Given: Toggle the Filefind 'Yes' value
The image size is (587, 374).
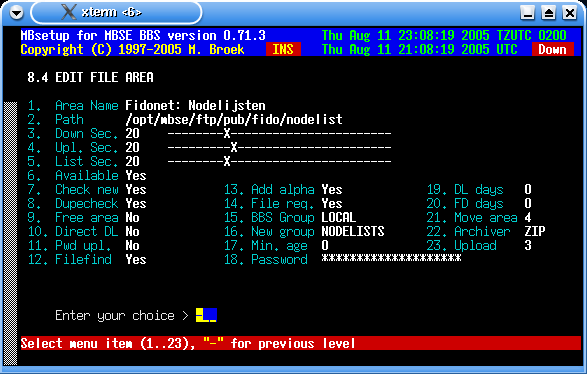Looking at the screenshot, I should [x=136, y=259].
